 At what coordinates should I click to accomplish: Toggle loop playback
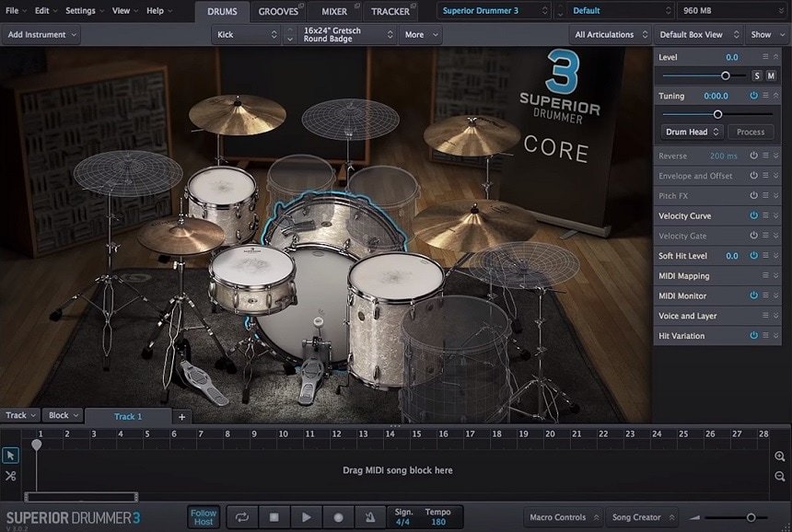coord(242,517)
